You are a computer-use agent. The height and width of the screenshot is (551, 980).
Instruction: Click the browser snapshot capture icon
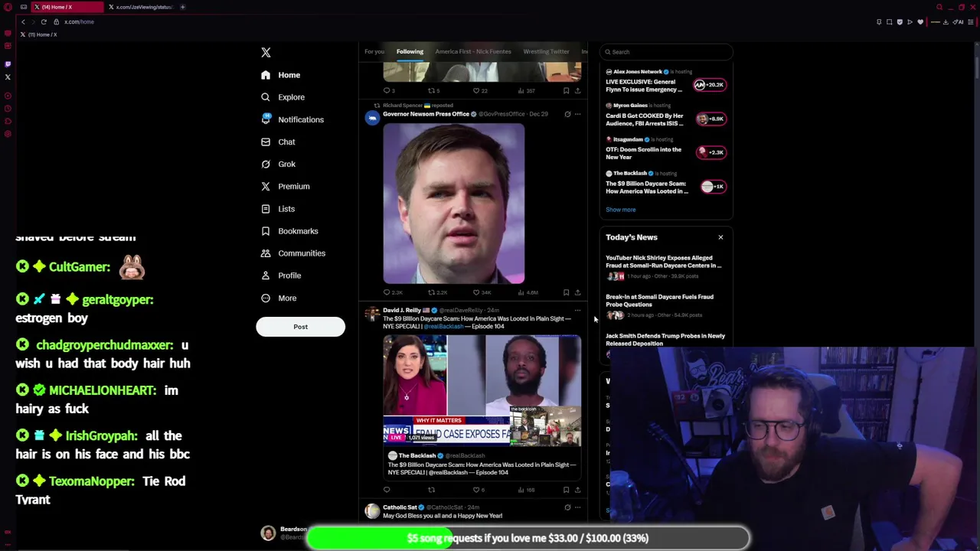click(x=890, y=21)
